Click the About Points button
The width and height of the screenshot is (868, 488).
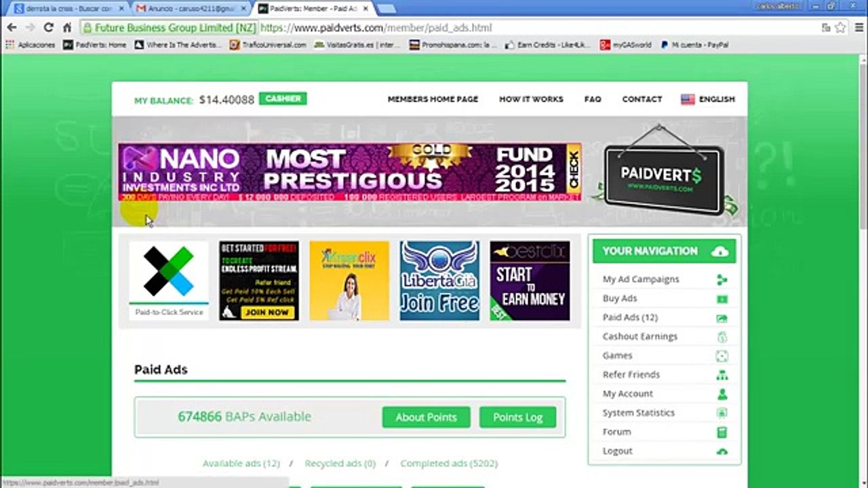(426, 417)
